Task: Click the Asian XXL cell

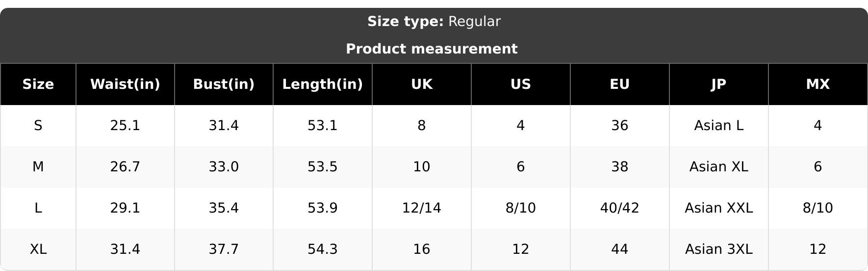Action: click(x=719, y=208)
